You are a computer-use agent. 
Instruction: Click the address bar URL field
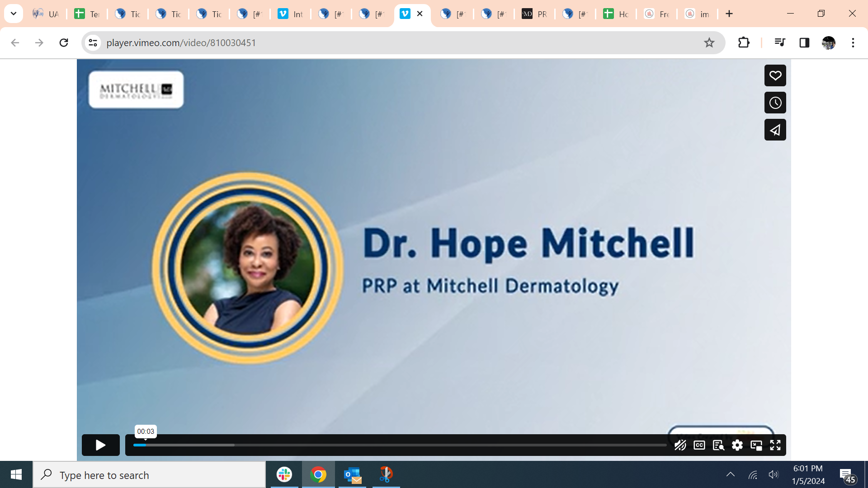point(398,42)
